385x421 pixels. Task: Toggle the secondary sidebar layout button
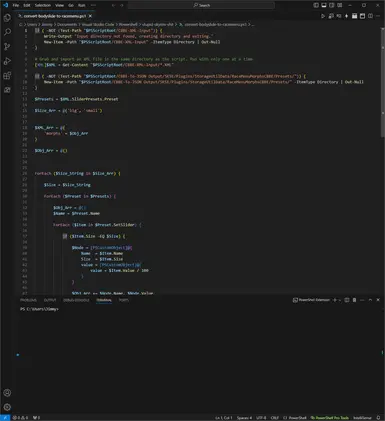click(332, 5)
